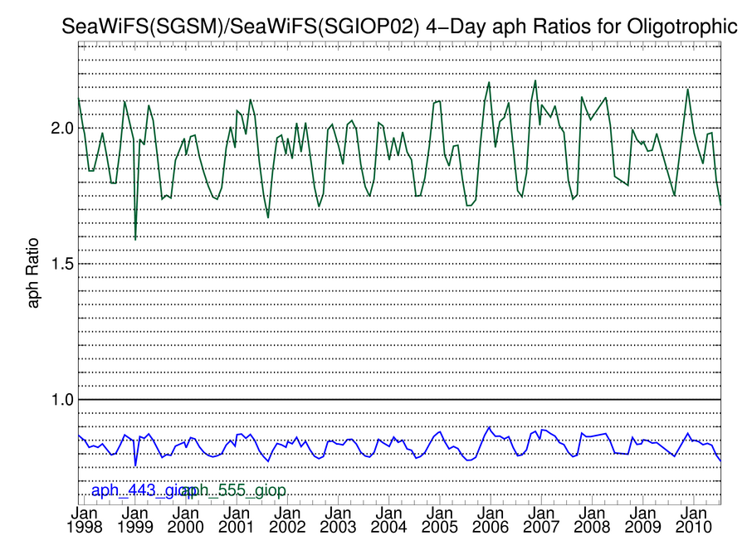Image resolution: width=747 pixels, height=560 pixels.
Task: Click the Jan 2008 x-axis label
Action: [x=592, y=520]
